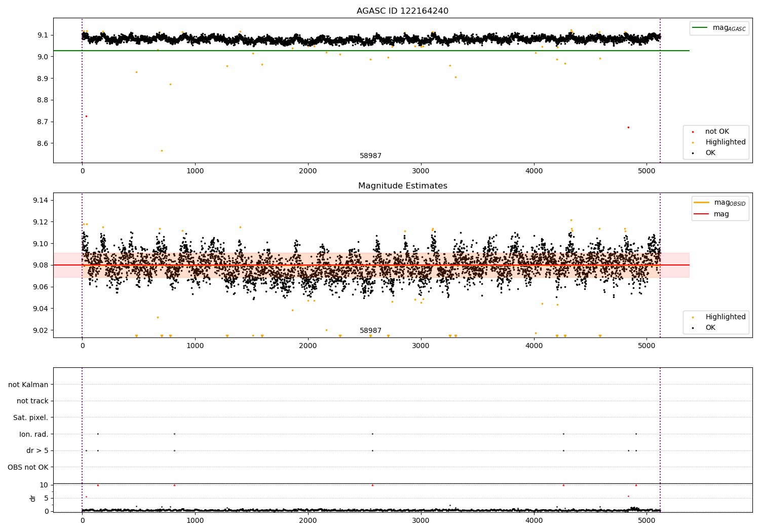Click the title 'AGASC ID 122164240'
Image resolution: width=760 pixels, height=532 pixels.
(402, 11)
